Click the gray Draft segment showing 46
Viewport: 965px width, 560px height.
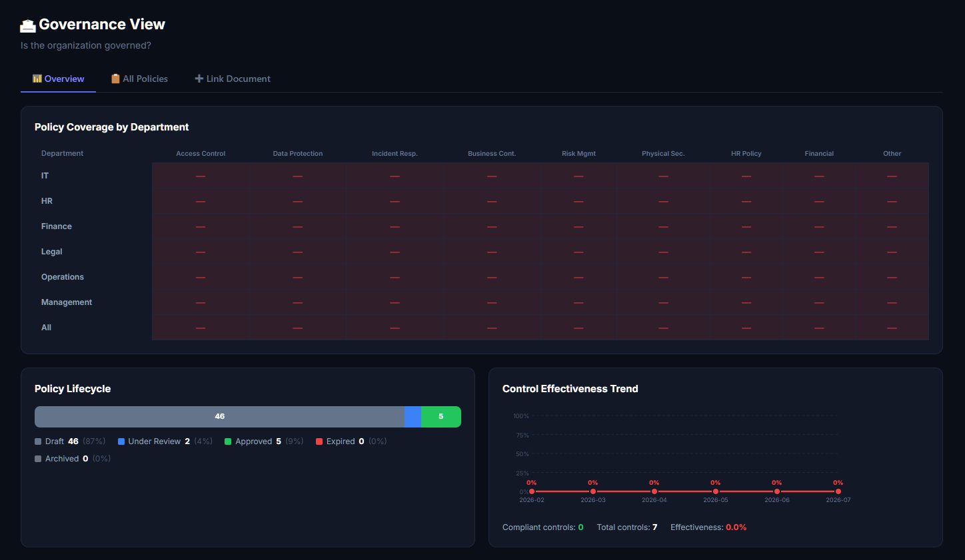coord(219,417)
